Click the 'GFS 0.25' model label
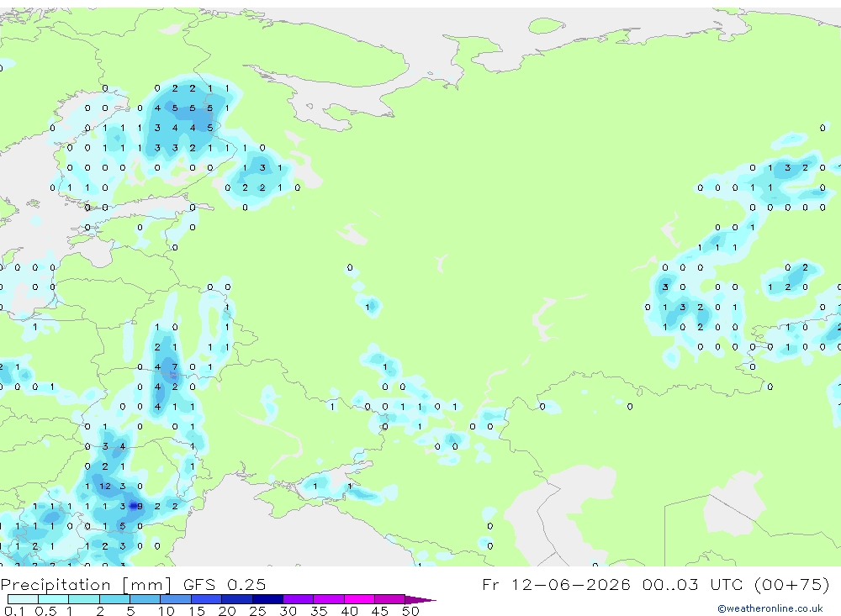The image size is (841, 616). 225,584
